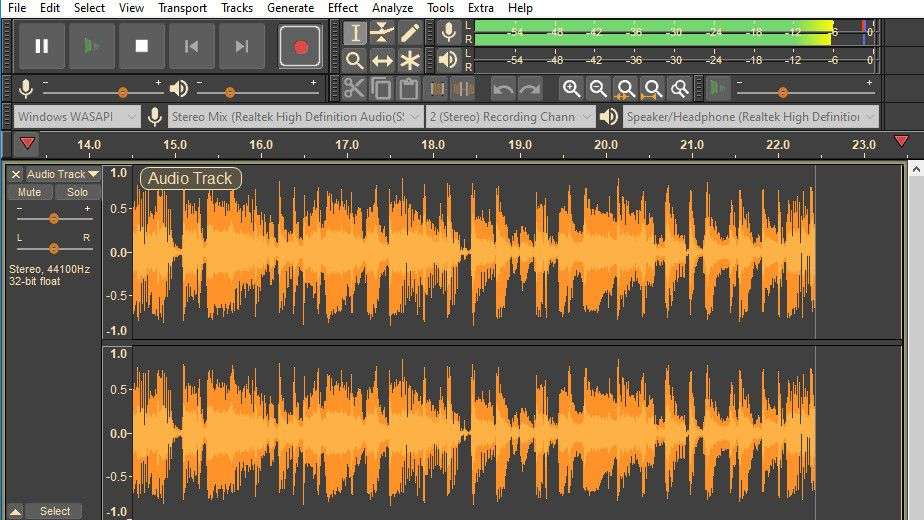Select the Draw pencil tool
The height and width of the screenshot is (520, 924).
[x=410, y=33]
